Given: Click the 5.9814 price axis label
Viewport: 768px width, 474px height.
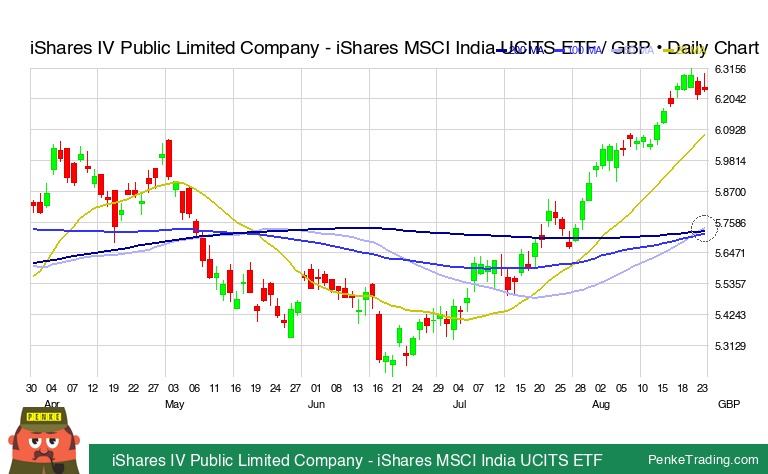Looking at the screenshot, I should [x=730, y=161].
